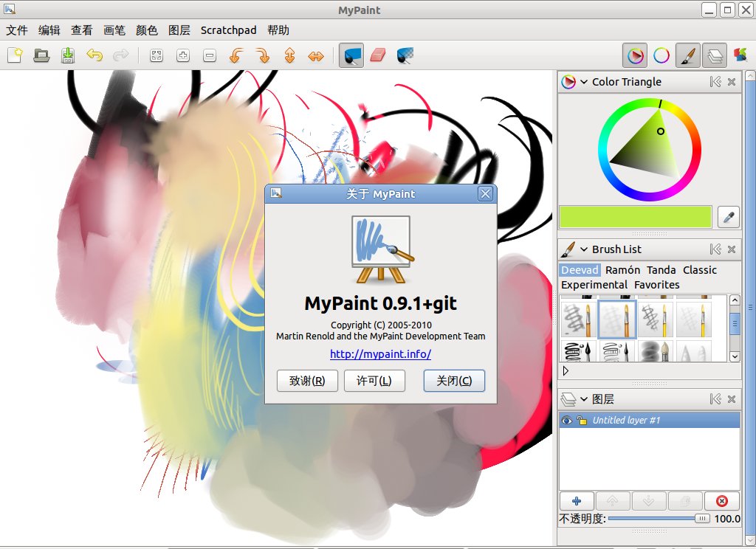Close the Brush List panel
The width and height of the screenshot is (756, 549).
tap(732, 249)
